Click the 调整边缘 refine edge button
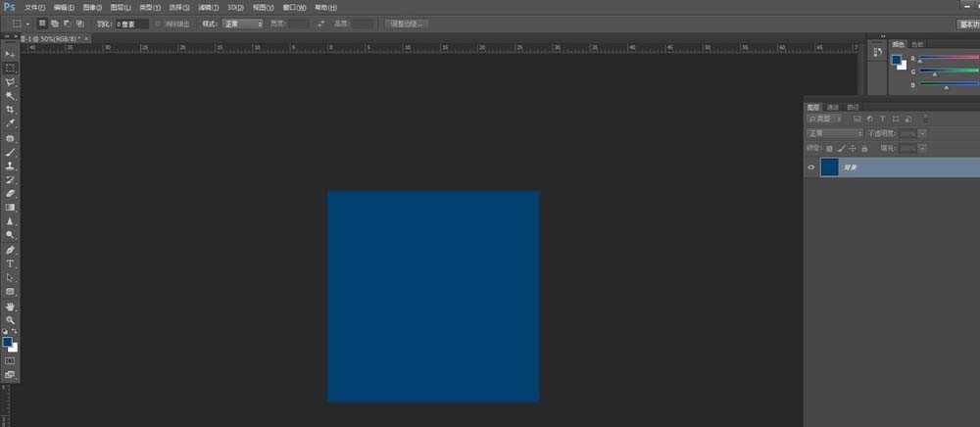 (406, 23)
